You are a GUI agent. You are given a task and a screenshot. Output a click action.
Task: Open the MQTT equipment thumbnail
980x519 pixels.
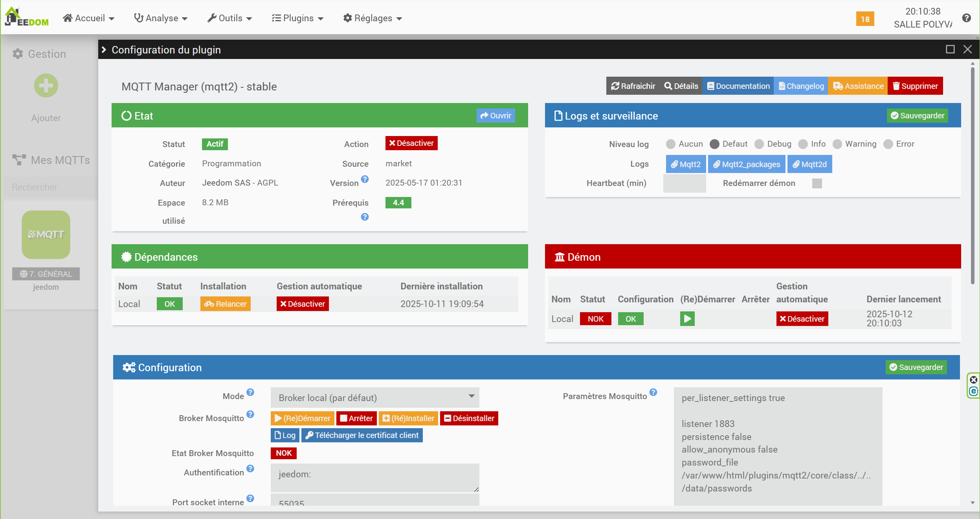pyautogui.click(x=46, y=235)
